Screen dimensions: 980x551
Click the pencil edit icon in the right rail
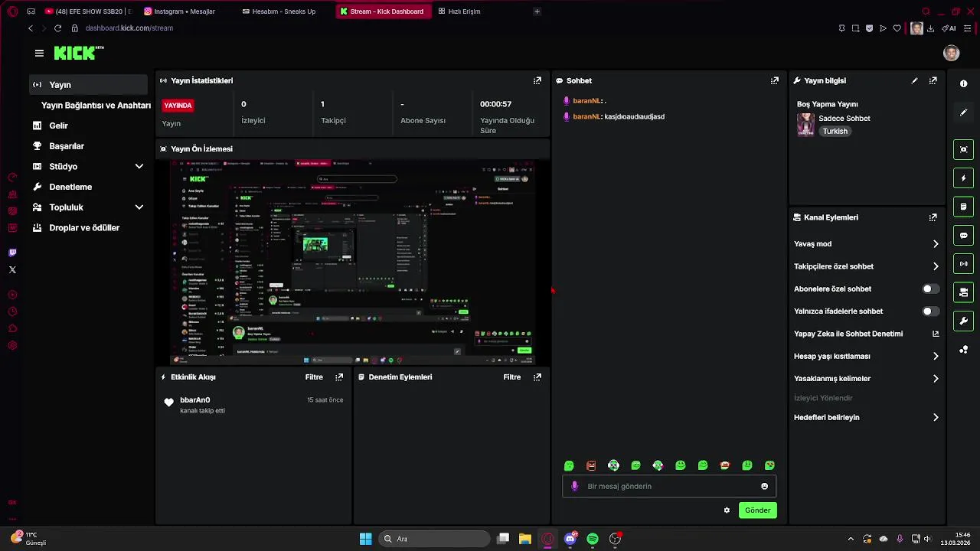coord(964,112)
